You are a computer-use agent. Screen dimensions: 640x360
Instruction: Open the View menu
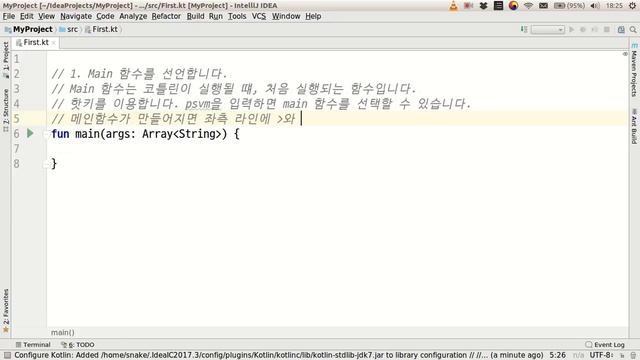click(47, 16)
